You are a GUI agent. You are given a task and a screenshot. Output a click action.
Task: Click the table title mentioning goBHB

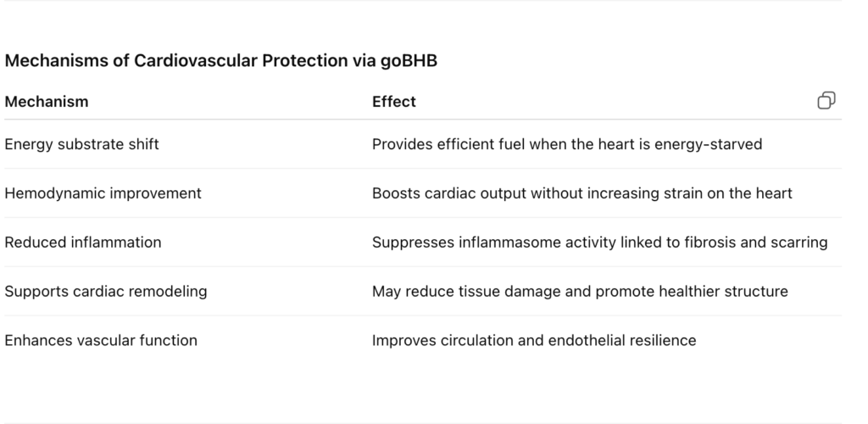pos(221,60)
